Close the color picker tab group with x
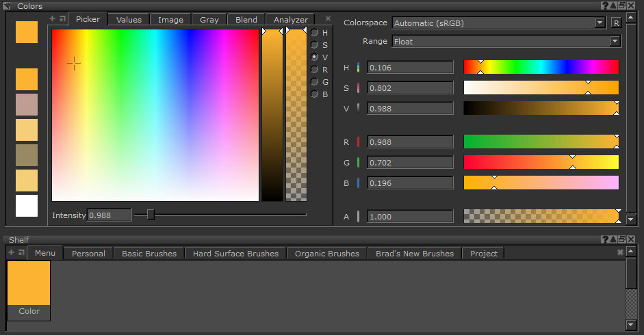 328,18
